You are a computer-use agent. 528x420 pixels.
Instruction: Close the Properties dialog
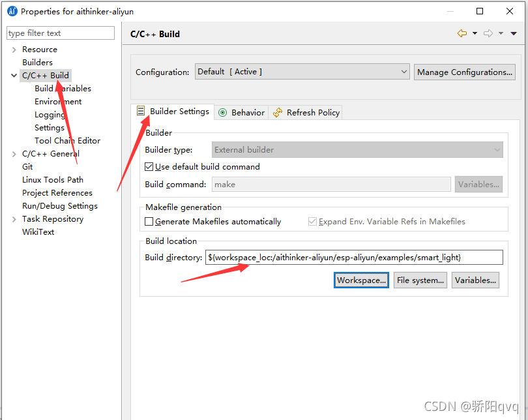[510, 11]
